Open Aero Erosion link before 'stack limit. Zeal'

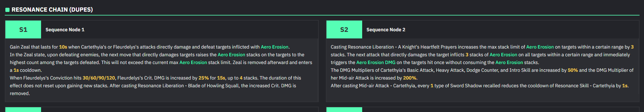pos(193,62)
